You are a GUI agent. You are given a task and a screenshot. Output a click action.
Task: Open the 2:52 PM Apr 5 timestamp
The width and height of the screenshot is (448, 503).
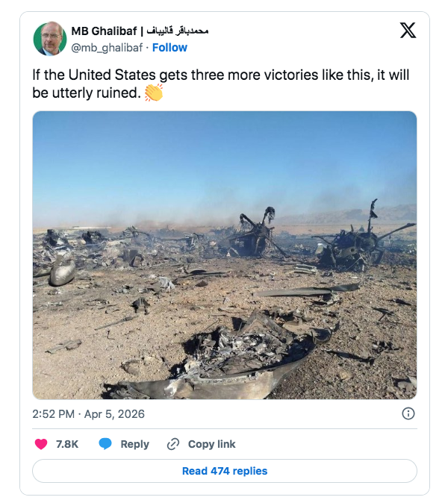tap(88, 413)
